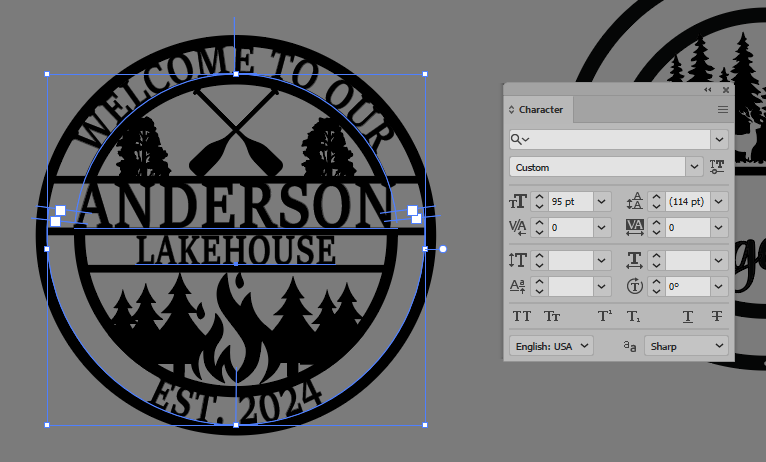This screenshot has width=766, height=462.
Task: Click the character rotation icon
Action: (634, 287)
